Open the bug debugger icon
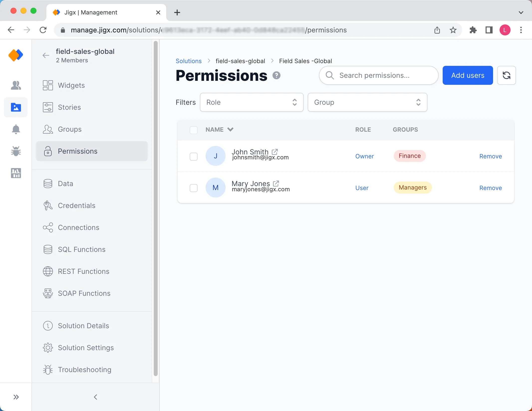This screenshot has width=532, height=411. click(x=16, y=151)
